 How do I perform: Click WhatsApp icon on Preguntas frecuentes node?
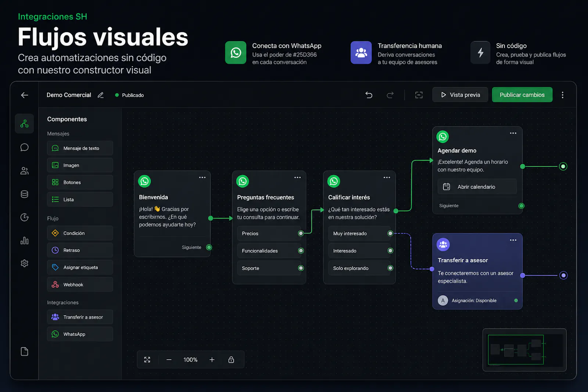(x=243, y=181)
